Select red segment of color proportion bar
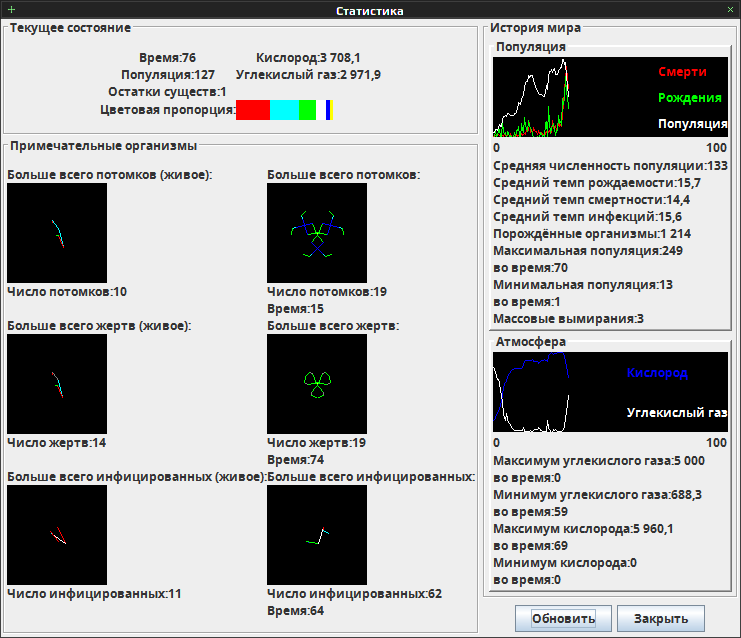741x638 pixels. [253, 110]
